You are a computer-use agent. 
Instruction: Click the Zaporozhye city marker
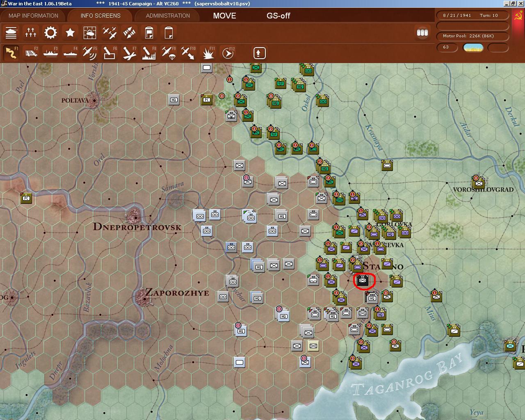pos(145,299)
